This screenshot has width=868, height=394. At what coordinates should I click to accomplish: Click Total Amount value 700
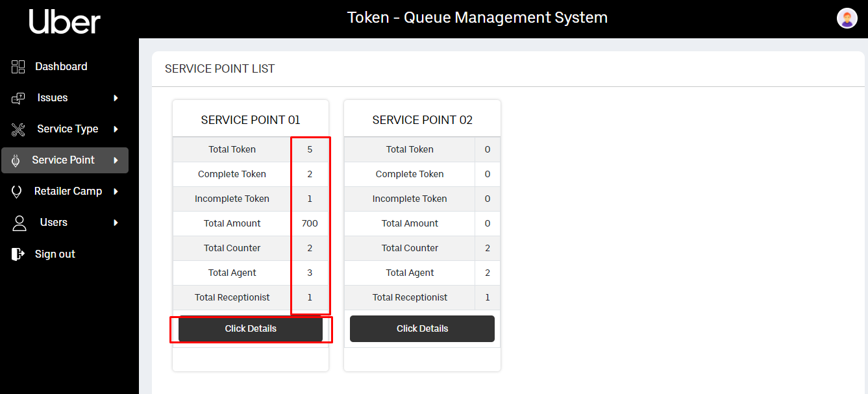pos(310,223)
